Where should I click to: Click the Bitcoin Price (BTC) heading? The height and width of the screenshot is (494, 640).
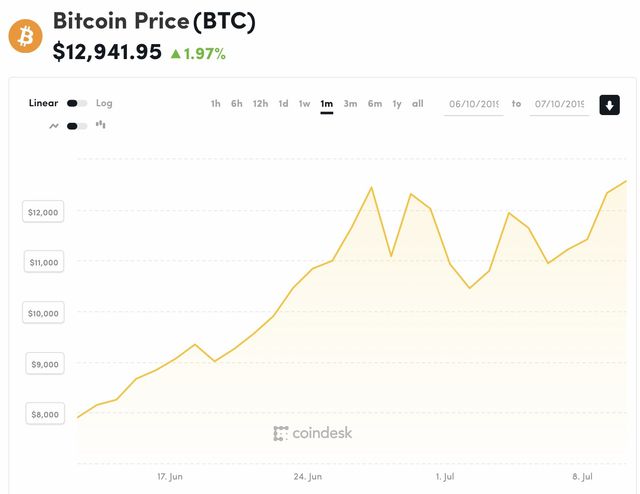pos(154,20)
